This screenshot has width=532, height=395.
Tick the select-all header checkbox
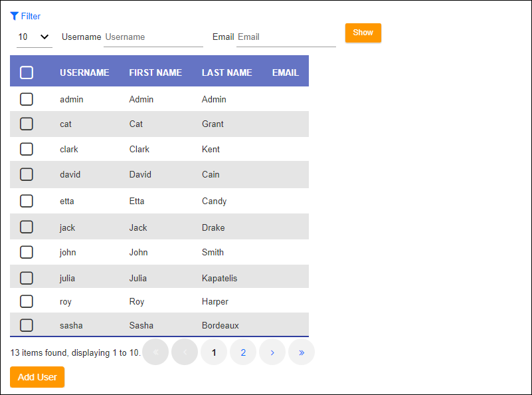coord(27,72)
